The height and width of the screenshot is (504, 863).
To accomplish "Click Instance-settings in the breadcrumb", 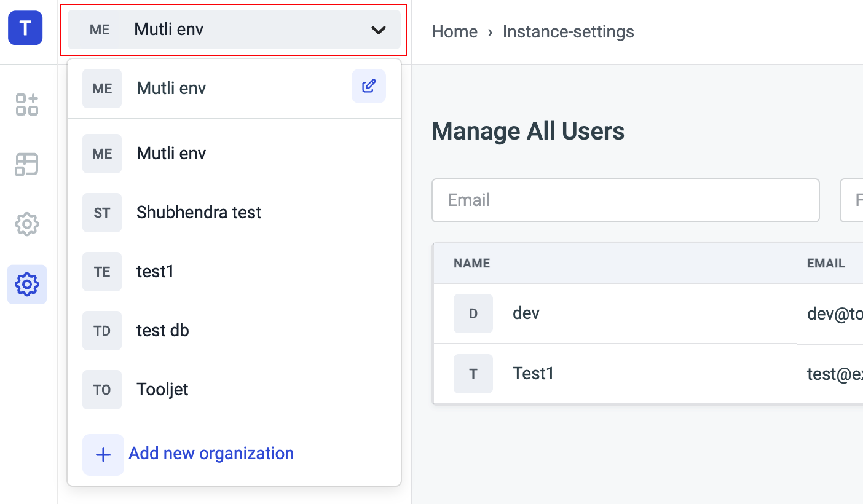I will [568, 32].
